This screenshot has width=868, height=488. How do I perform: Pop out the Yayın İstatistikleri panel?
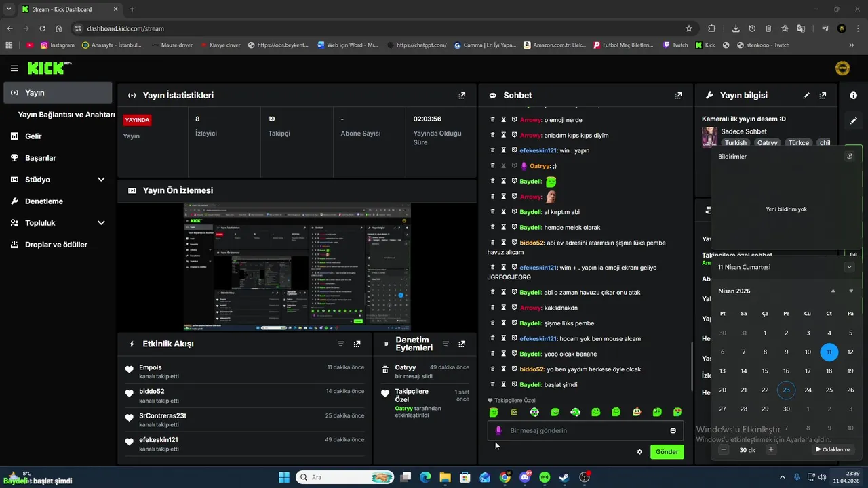(x=462, y=96)
